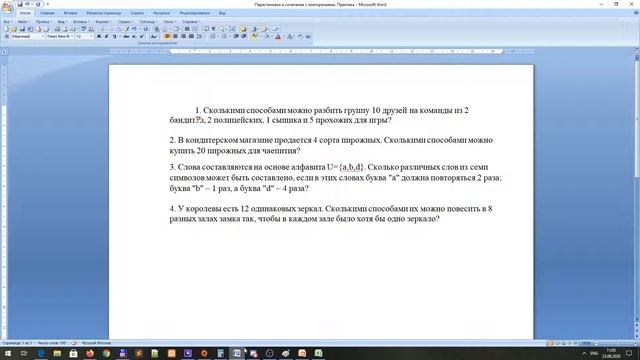Image resolution: width=640 pixels, height=360 pixels.
Task: Open Customize Quick Access Toolbar arrow
Action: coord(48,4)
